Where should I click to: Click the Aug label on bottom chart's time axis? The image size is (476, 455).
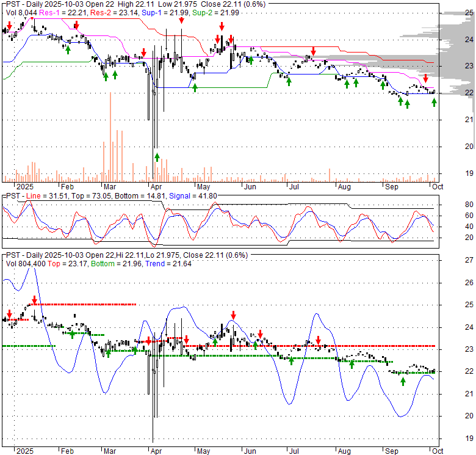[x=344, y=451]
